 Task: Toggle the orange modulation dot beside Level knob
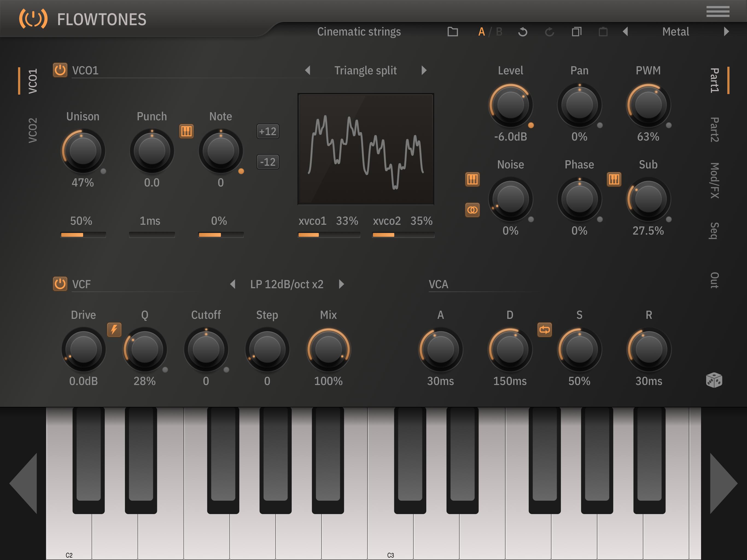coord(531,125)
